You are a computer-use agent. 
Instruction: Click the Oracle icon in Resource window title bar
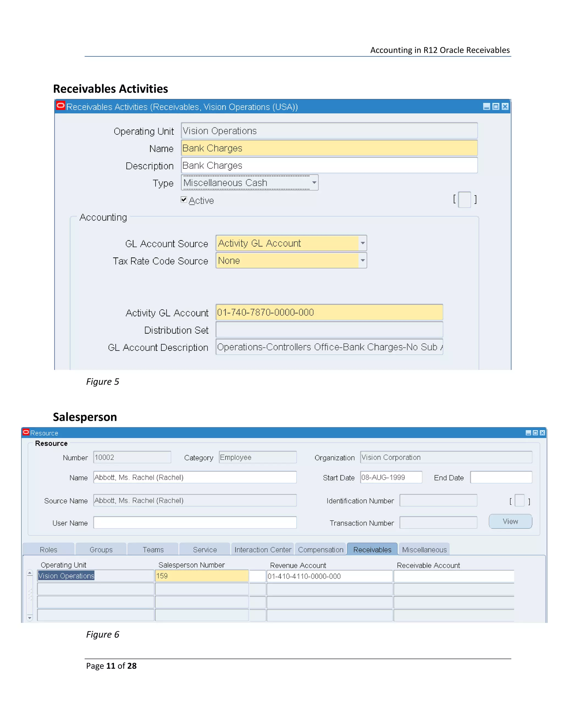tap(26, 432)
